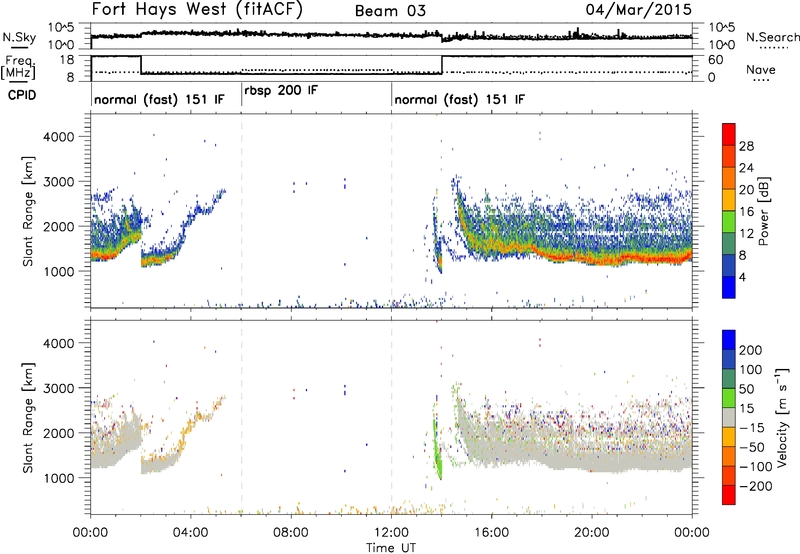Click the "Time UT" axis title
This screenshot has height=554, width=800.
point(391,547)
